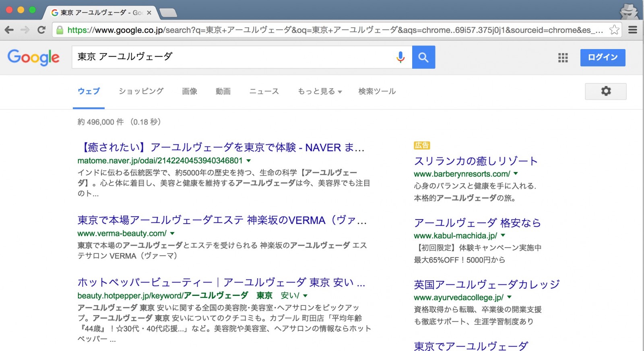Click the 広告 ad label
The width and height of the screenshot is (644, 351).
[422, 146]
